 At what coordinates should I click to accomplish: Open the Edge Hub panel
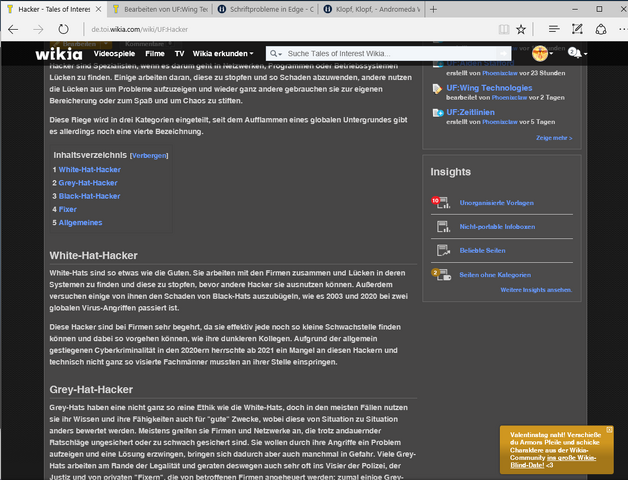[x=554, y=29]
